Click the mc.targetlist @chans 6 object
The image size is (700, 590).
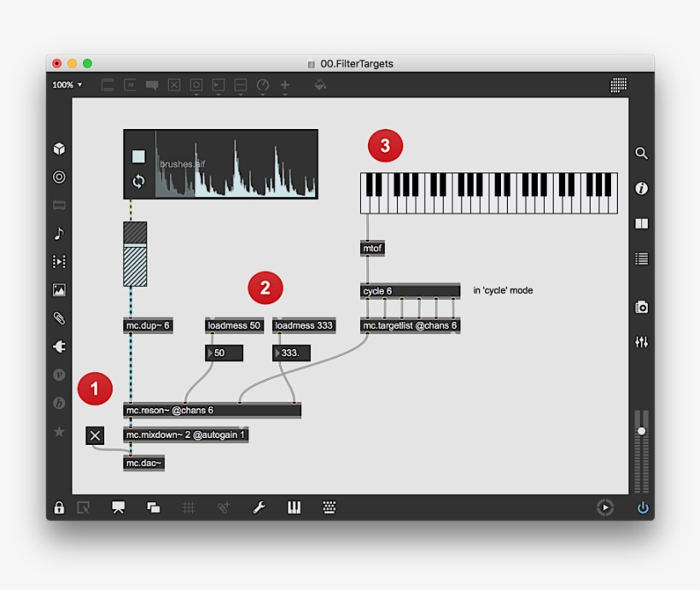(410, 325)
